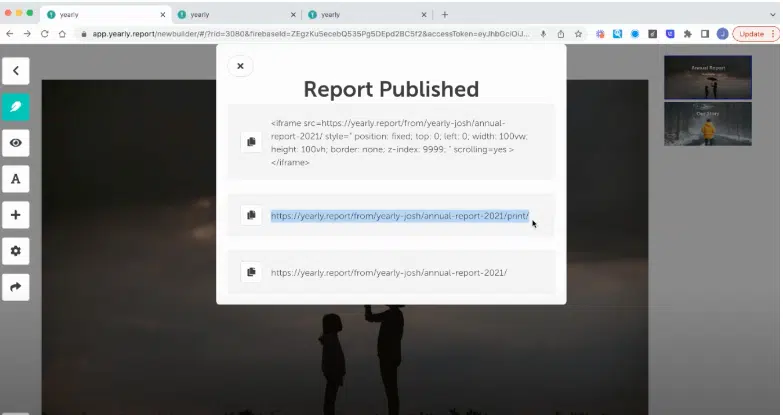The width and height of the screenshot is (783, 415).
Task: Click the highlighted print URL text
Action: click(399, 215)
